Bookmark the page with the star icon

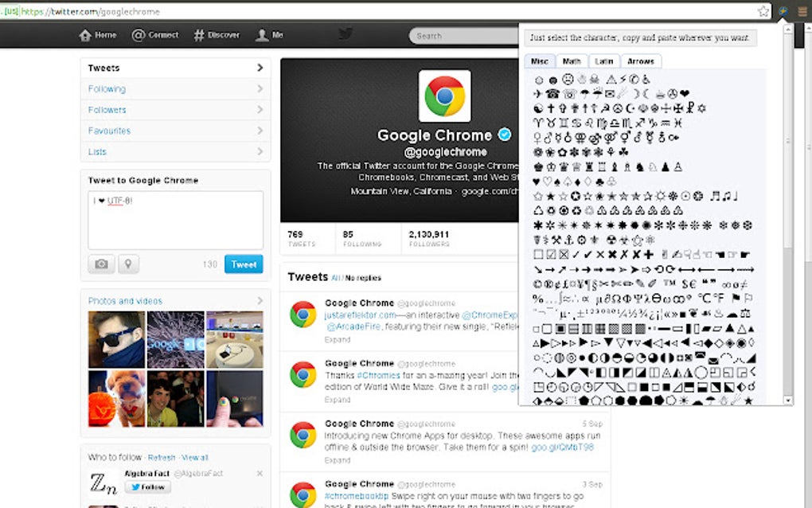pos(762,11)
